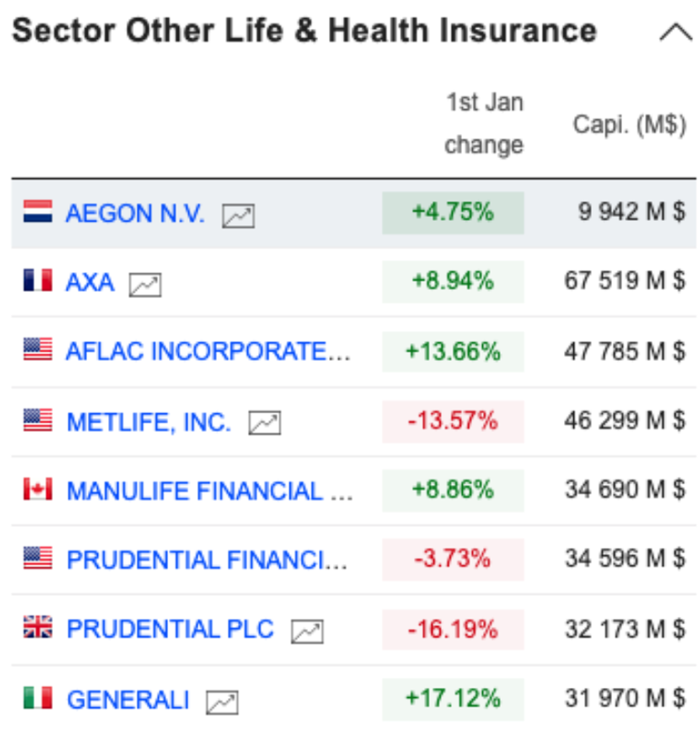
Task: Click the Netherlands flag icon for Aegon
Action: click(x=38, y=212)
